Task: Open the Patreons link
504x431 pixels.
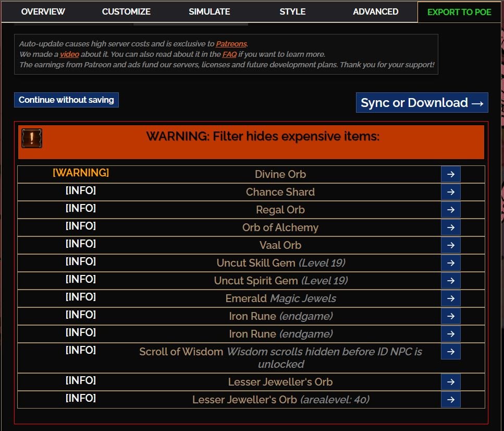Action: tap(231, 44)
